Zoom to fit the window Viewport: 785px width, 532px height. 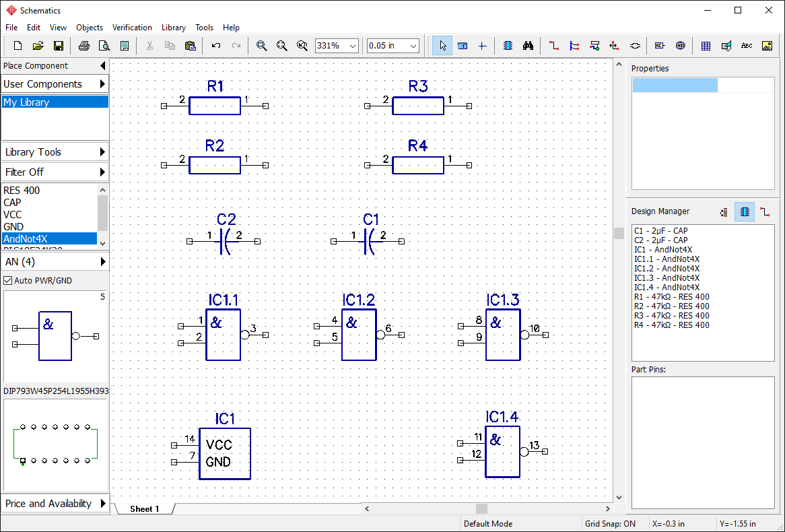(302, 46)
